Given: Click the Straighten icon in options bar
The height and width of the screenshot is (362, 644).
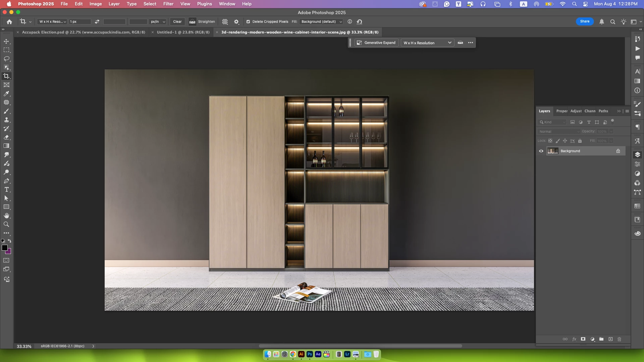Looking at the screenshot, I should click(x=192, y=22).
